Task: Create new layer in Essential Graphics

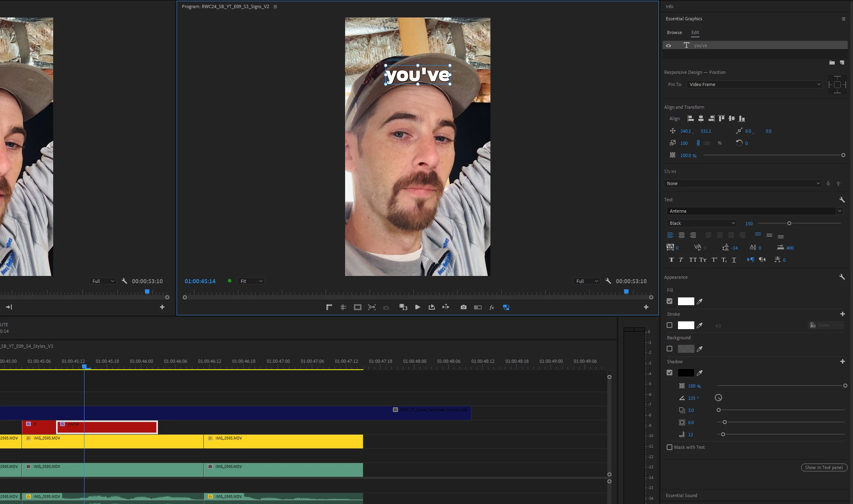Action: (842, 62)
